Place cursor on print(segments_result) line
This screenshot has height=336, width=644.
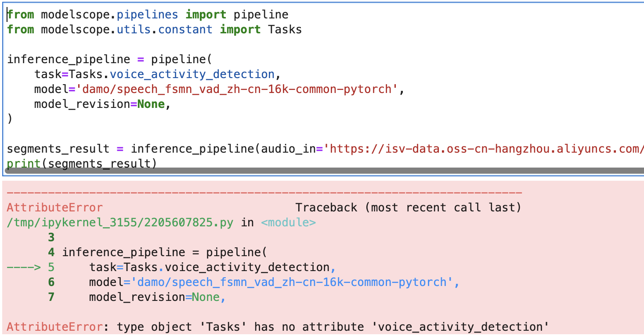[x=82, y=163]
